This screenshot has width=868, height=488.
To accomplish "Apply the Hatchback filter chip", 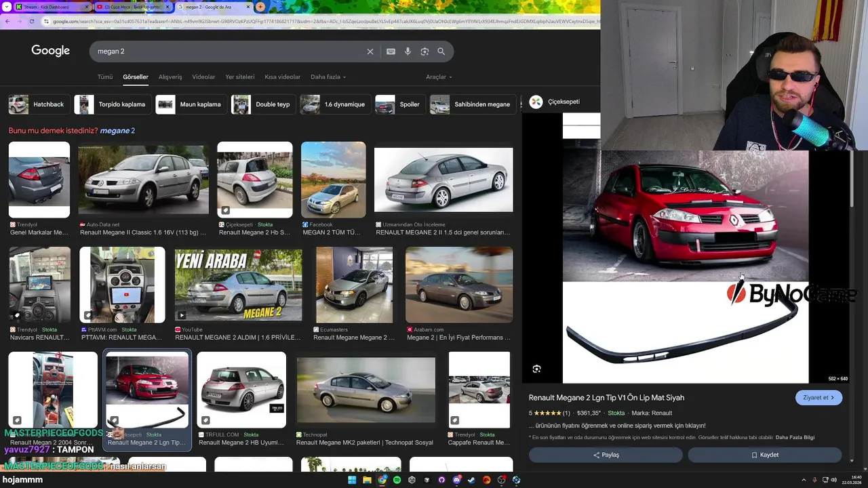I will 39,104.
